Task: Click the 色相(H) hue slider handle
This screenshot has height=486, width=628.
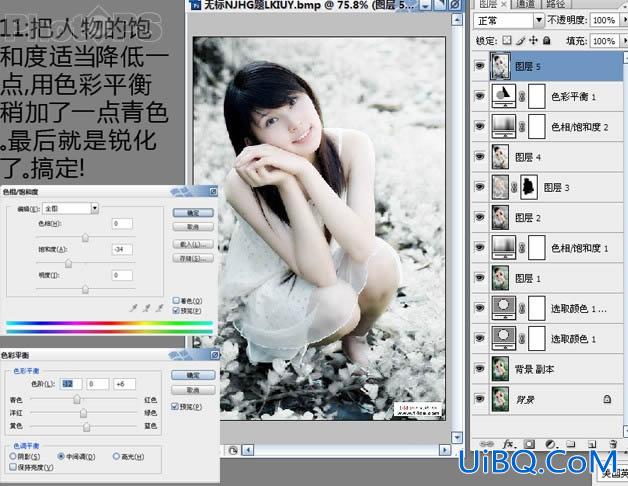Action: coord(85,238)
